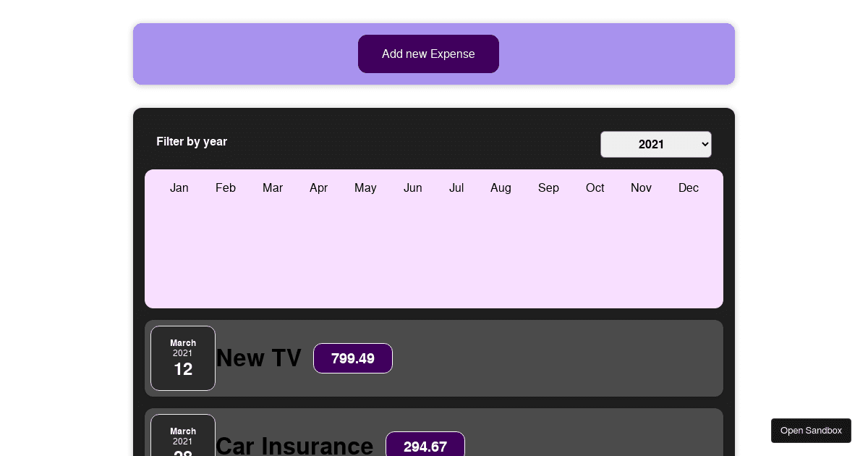Click the Filter by year label
The image size is (868, 456).
[x=192, y=142]
